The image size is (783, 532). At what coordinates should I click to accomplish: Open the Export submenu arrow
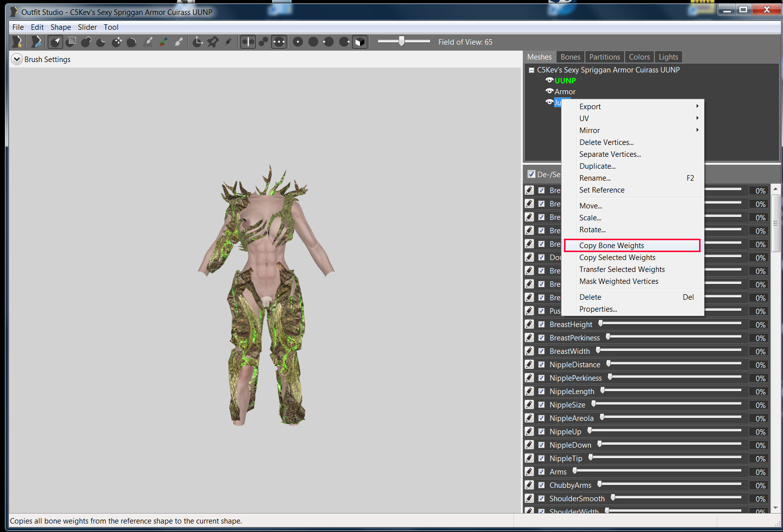[x=697, y=106]
